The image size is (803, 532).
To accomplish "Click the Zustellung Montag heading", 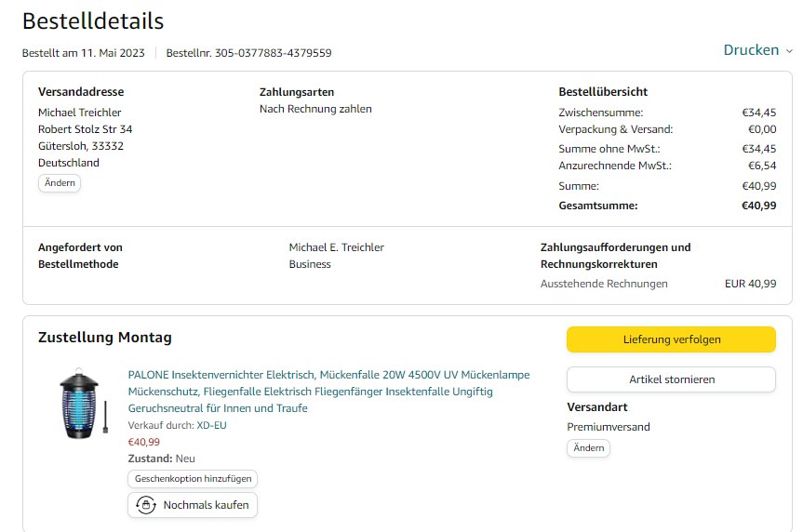I will pyautogui.click(x=104, y=338).
